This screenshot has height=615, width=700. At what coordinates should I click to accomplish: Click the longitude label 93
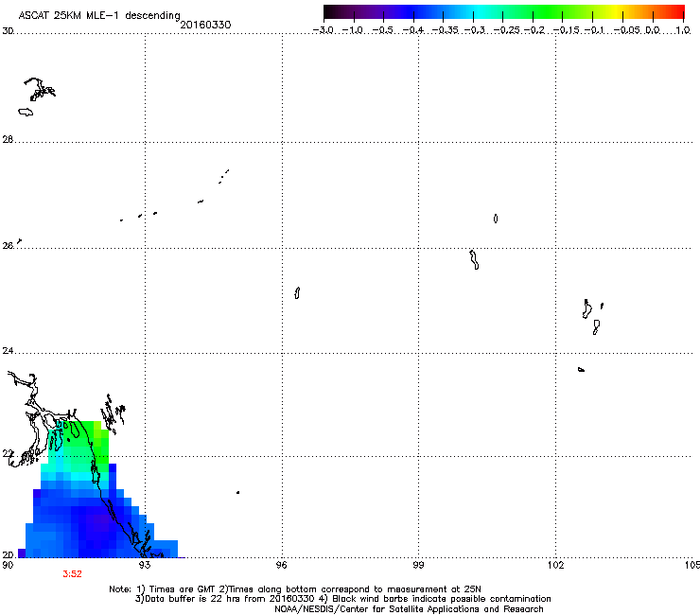pyautogui.click(x=145, y=565)
